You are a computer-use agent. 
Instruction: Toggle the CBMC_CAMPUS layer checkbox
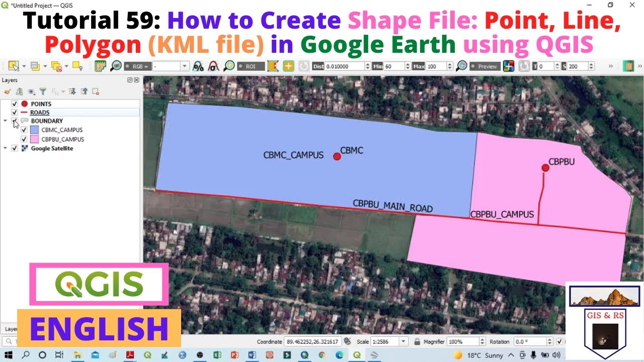(24, 130)
